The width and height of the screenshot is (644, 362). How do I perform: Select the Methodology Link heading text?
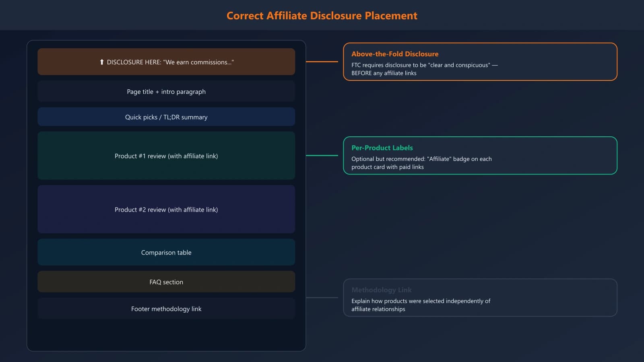point(381,290)
